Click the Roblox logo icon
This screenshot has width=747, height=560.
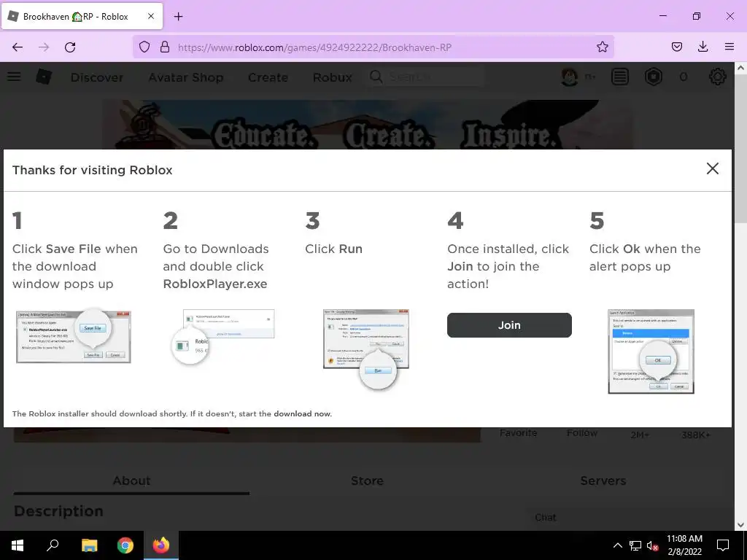(44, 76)
